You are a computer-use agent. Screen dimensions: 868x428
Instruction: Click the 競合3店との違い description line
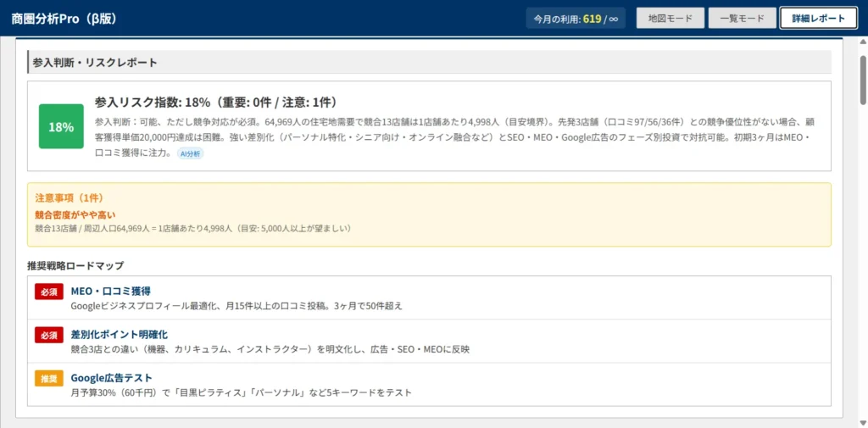(270, 349)
